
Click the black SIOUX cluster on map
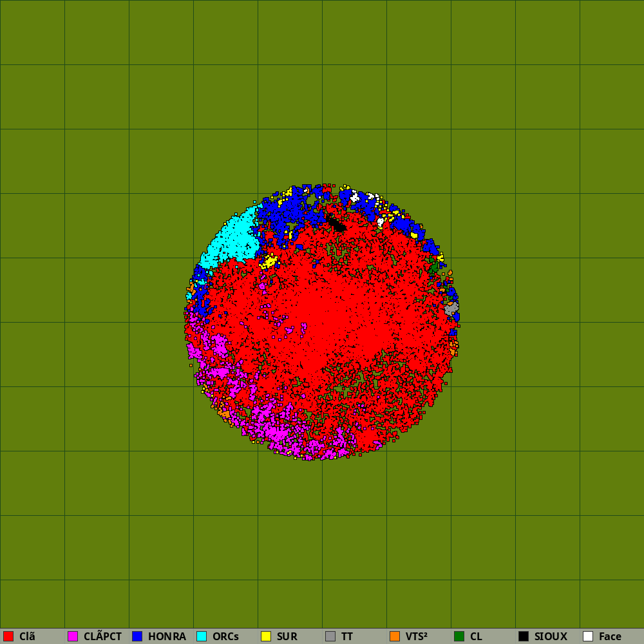(x=337, y=224)
